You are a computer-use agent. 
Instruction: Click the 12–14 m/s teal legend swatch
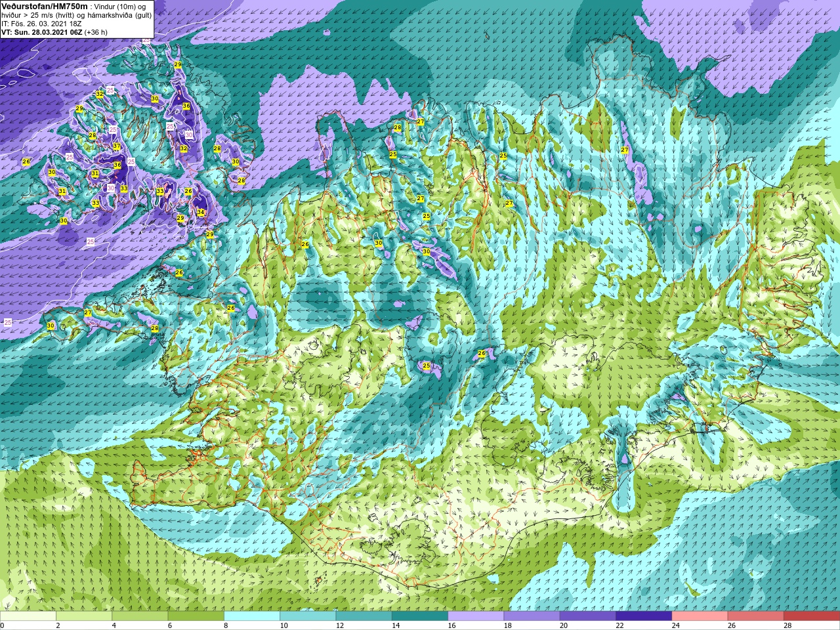(x=364, y=616)
